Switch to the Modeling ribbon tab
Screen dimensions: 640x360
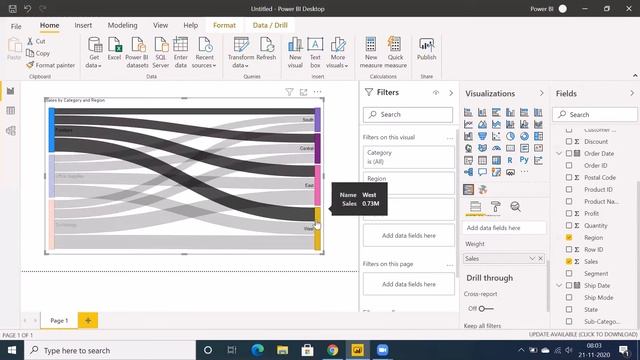point(122,25)
